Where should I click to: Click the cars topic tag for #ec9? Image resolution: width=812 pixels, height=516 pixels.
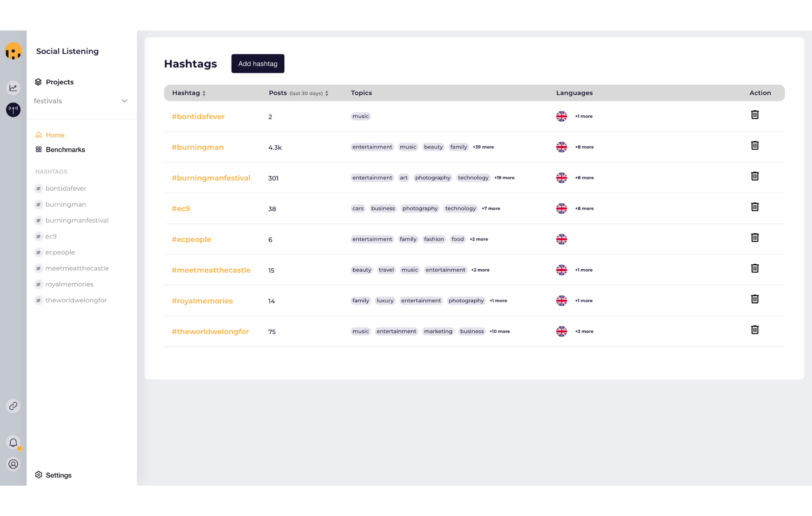click(x=358, y=209)
